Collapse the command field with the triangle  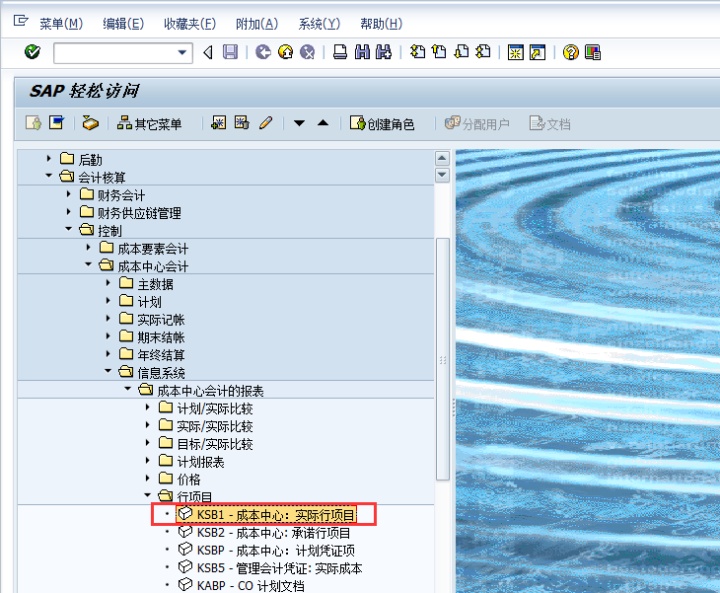(208, 52)
